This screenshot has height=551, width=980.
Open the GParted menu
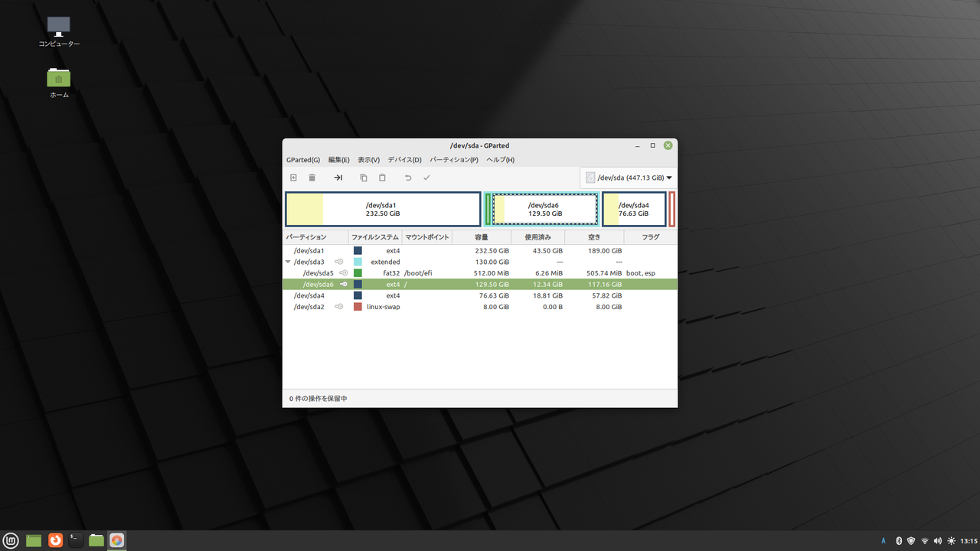[x=303, y=159]
